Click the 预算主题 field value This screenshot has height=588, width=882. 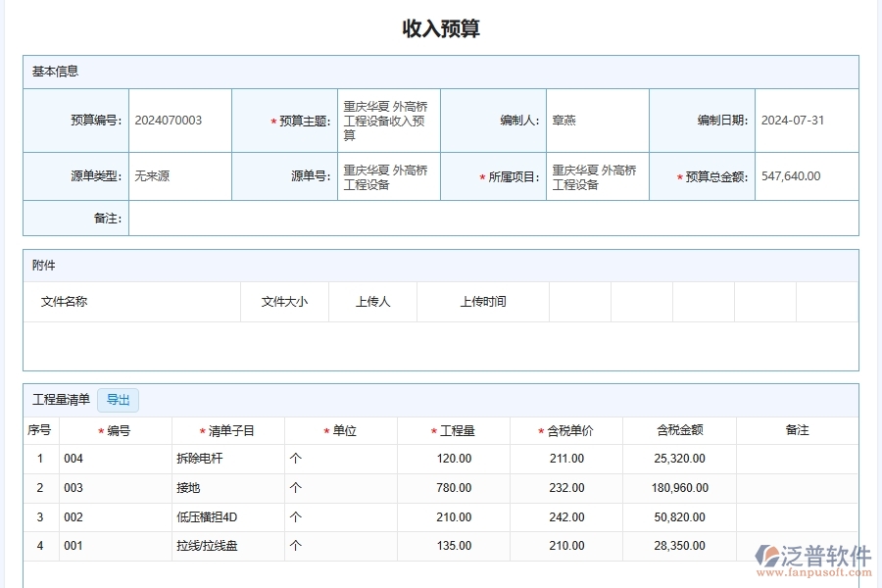pyautogui.click(x=386, y=120)
